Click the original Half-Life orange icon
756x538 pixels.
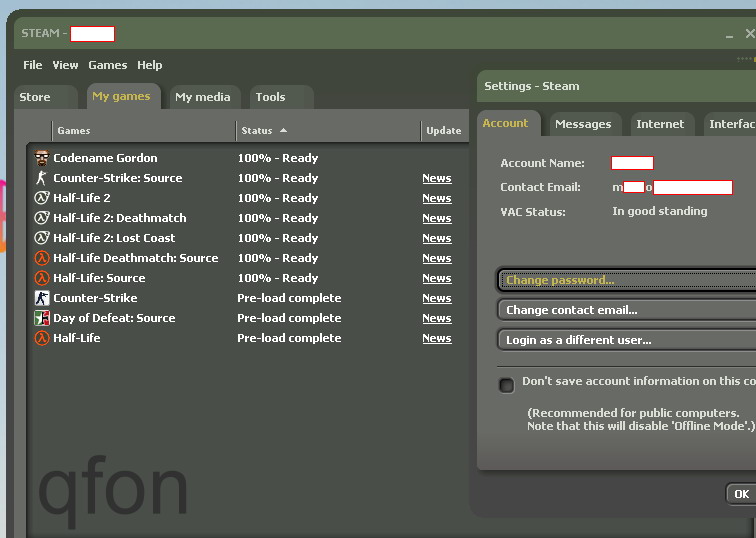42,338
